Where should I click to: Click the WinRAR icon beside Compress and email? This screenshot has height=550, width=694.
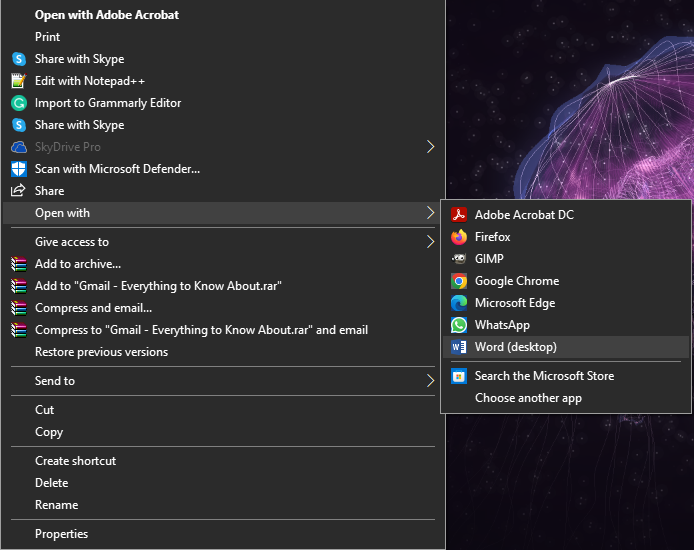19,308
